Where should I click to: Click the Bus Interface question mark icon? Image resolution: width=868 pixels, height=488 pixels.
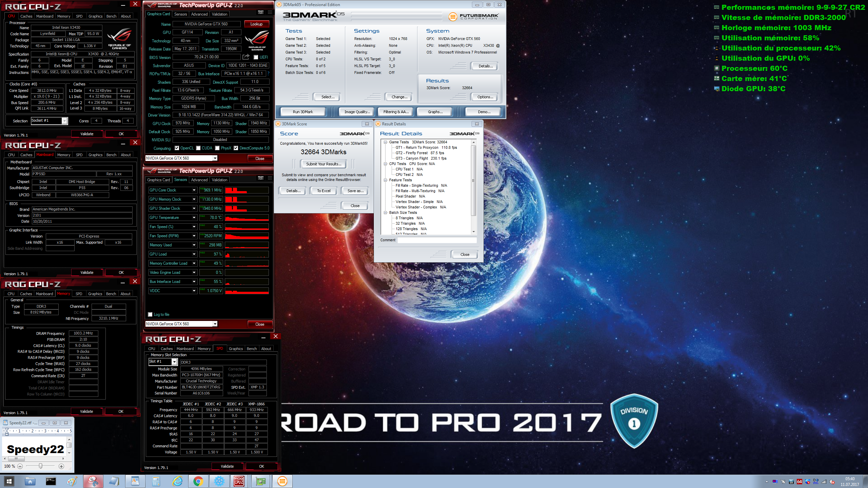coord(268,74)
